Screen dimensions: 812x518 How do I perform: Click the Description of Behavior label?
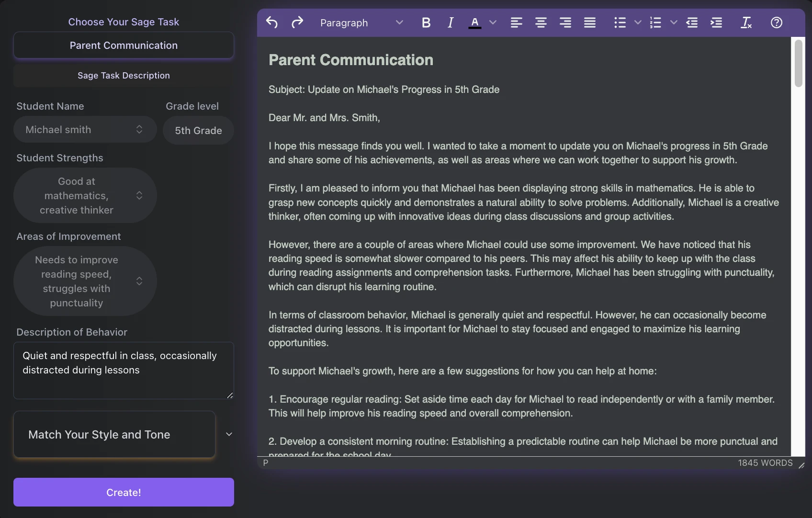click(x=72, y=332)
